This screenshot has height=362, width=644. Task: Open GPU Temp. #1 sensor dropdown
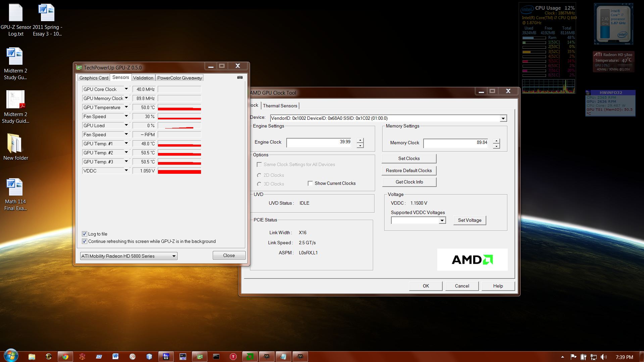[x=126, y=143]
